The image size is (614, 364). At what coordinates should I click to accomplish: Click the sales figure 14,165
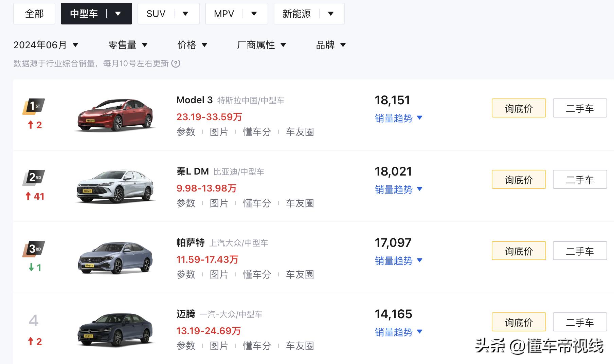point(393,314)
